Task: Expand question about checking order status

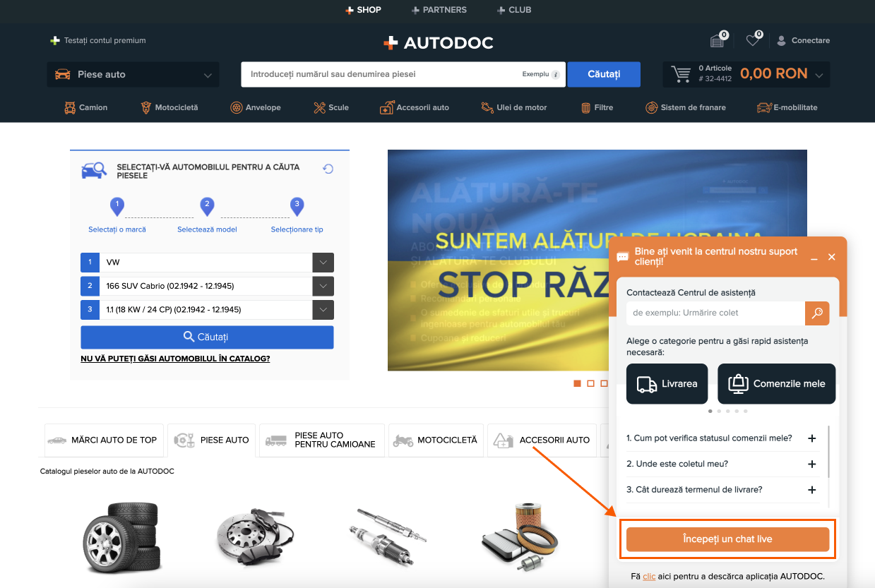Action: point(811,438)
